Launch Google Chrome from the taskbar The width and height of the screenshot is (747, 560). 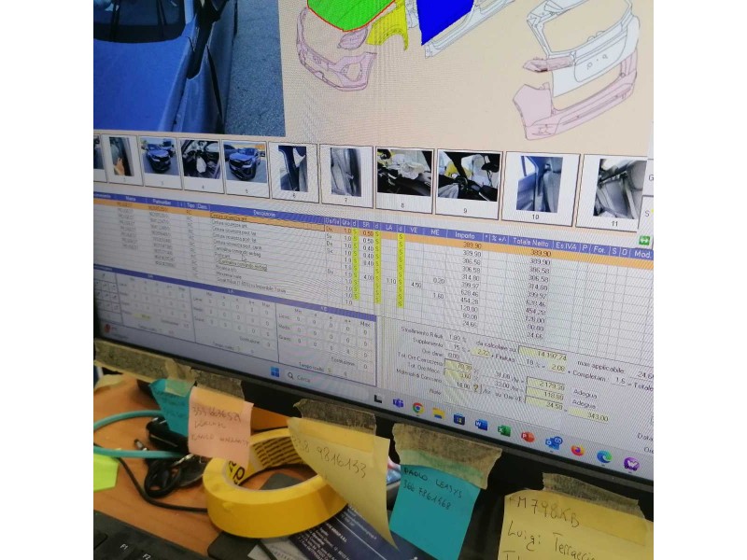[x=417, y=408]
